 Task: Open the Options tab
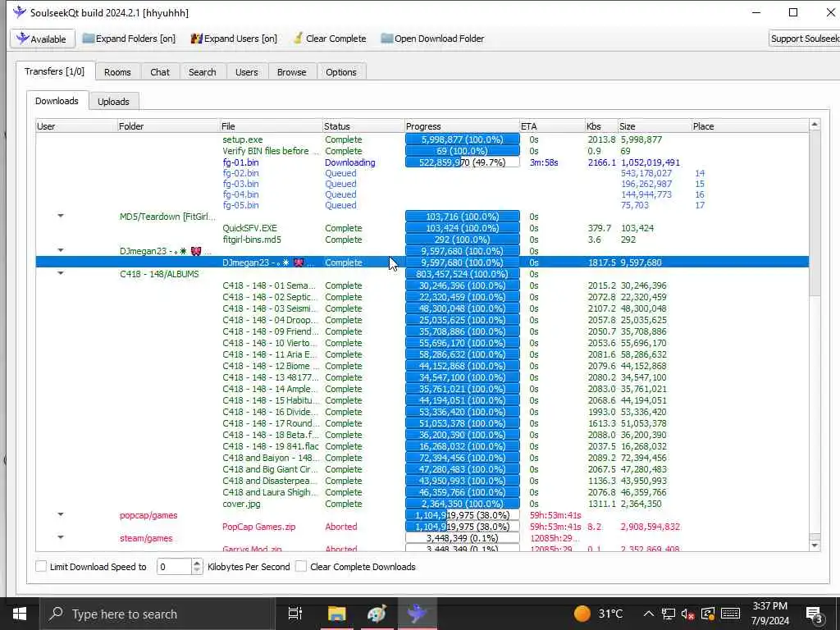[340, 72]
